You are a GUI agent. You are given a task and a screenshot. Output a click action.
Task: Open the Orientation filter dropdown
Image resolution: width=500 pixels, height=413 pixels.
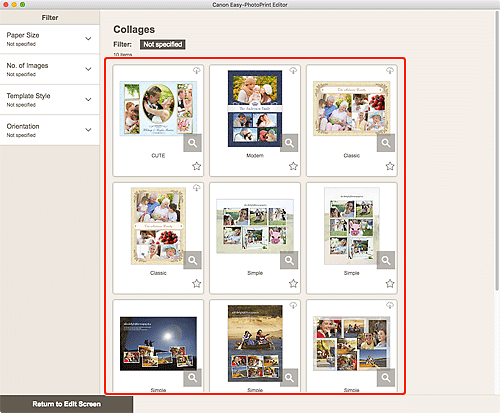tap(50, 130)
